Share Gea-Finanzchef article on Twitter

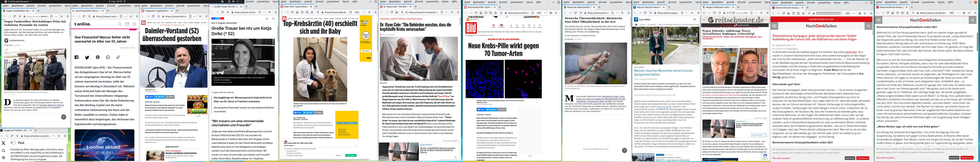pos(87,57)
